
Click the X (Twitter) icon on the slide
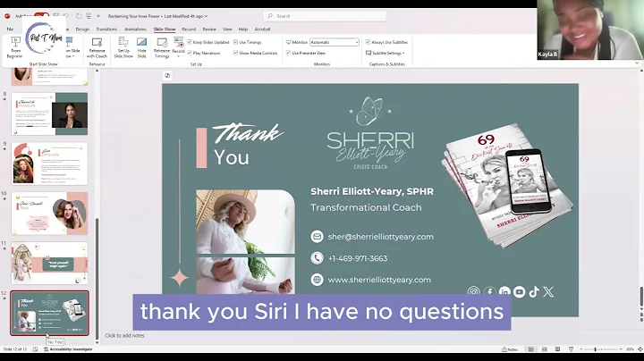click(x=548, y=291)
